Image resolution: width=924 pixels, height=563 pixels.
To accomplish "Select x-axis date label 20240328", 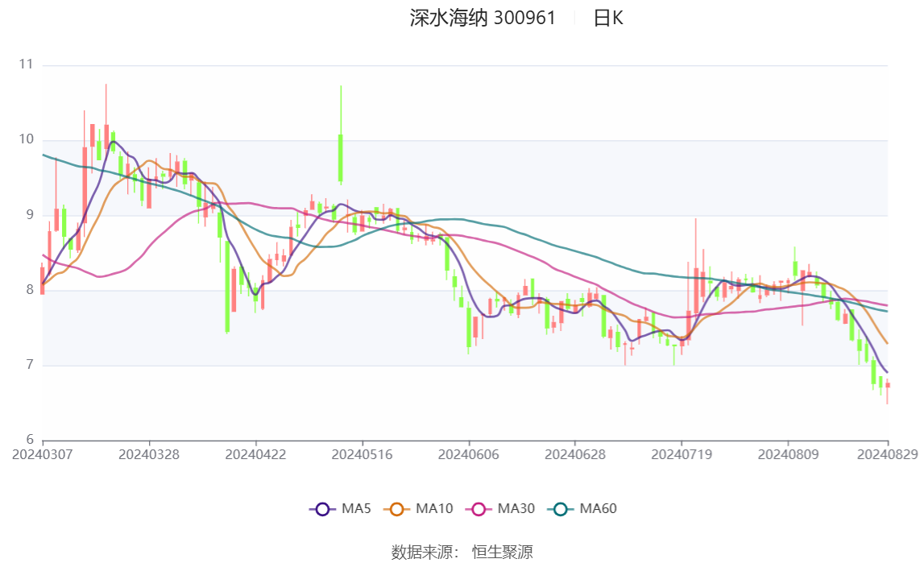I will pos(149,454).
